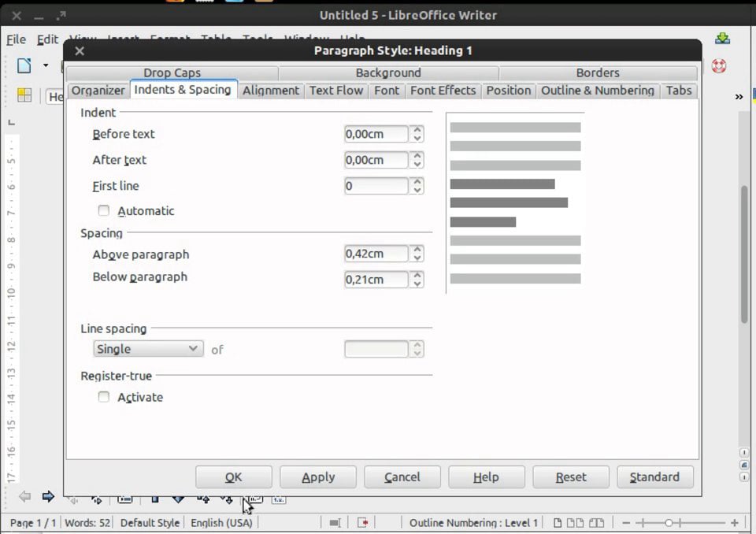The image size is (756, 534).
Task: Click the Below paragraph 0,21cm field
Action: (376, 280)
